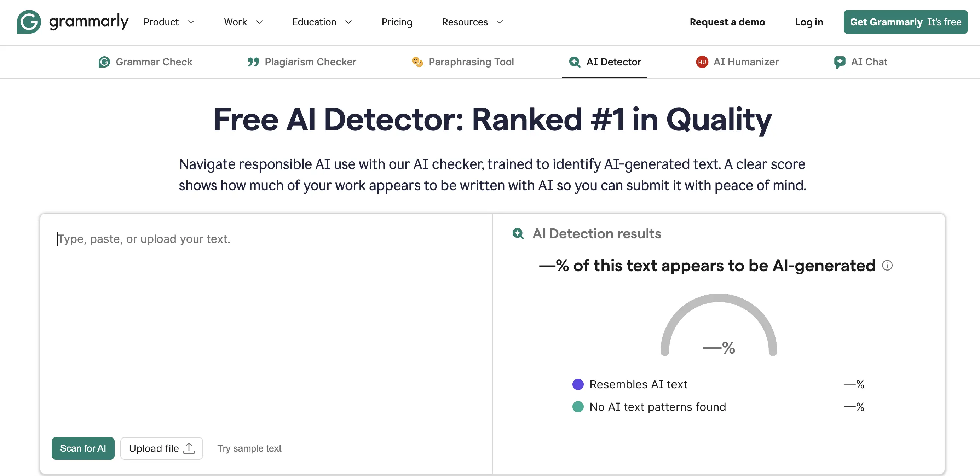Click the Upload file button
This screenshot has width=980, height=476.
tap(162, 448)
